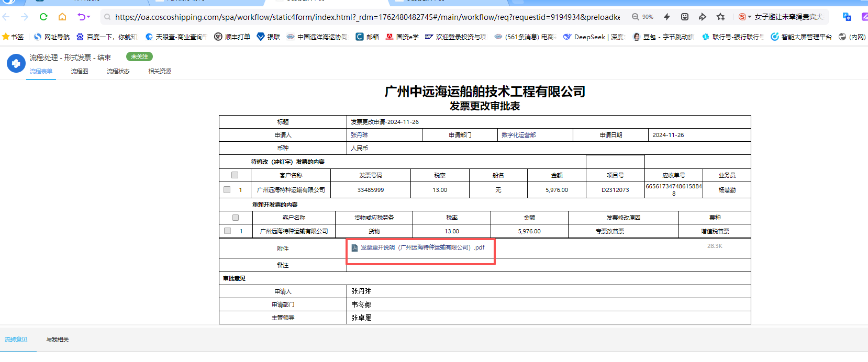
Task: Expand the undo/restore dropdown arrow
Action: [x=88, y=17]
